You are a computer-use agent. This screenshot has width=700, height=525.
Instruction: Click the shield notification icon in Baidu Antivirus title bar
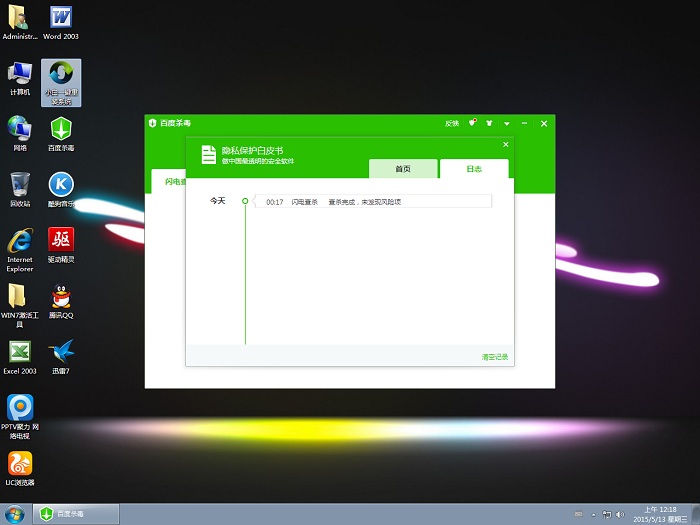click(472, 123)
